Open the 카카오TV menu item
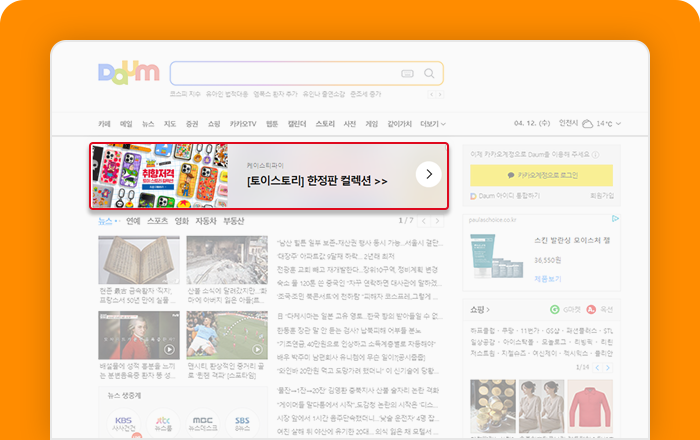This screenshot has width=700, height=440. (243, 124)
